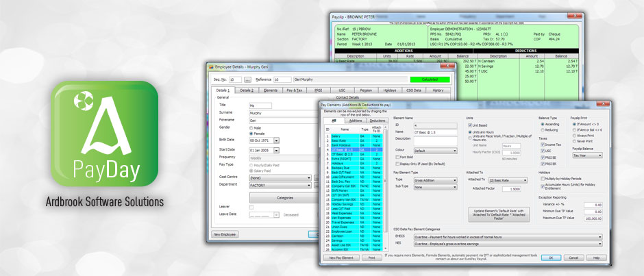
Task: Toggle the USC tax checkbox
Action: (543, 151)
